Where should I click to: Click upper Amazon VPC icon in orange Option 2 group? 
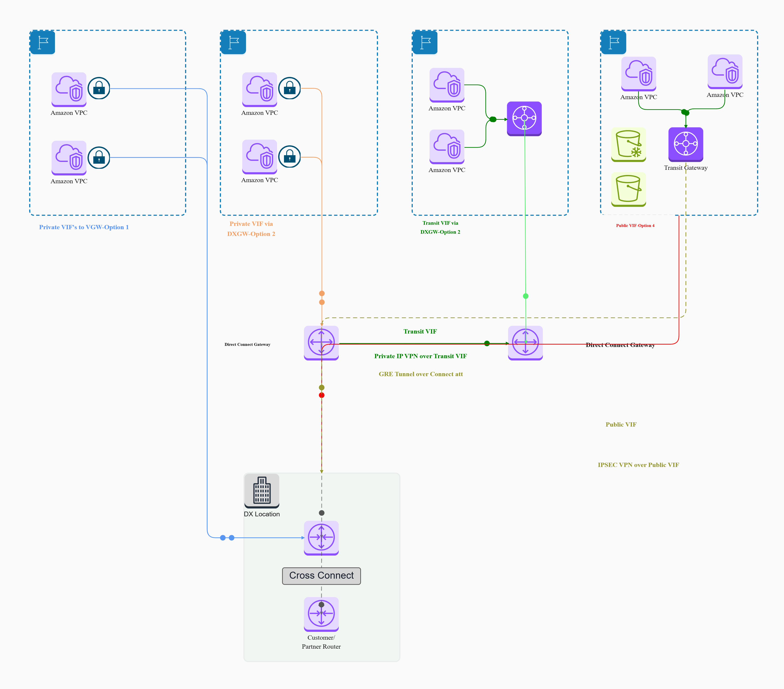[x=260, y=90]
